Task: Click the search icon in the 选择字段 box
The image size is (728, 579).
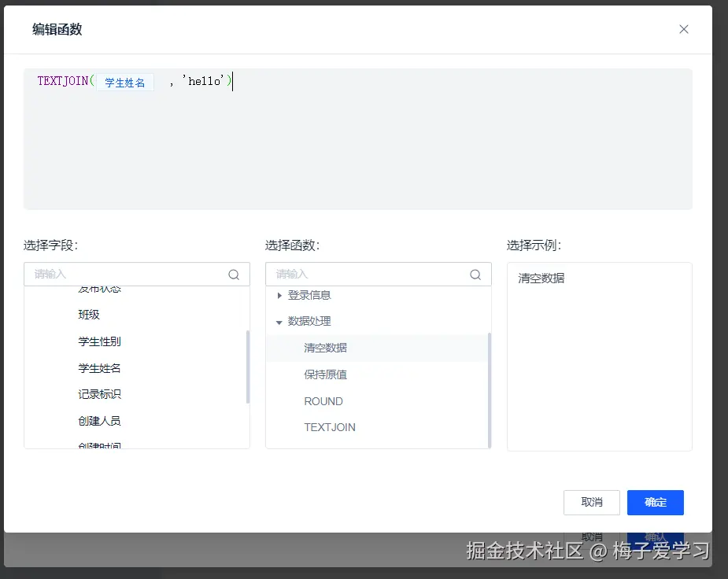Action: point(234,275)
